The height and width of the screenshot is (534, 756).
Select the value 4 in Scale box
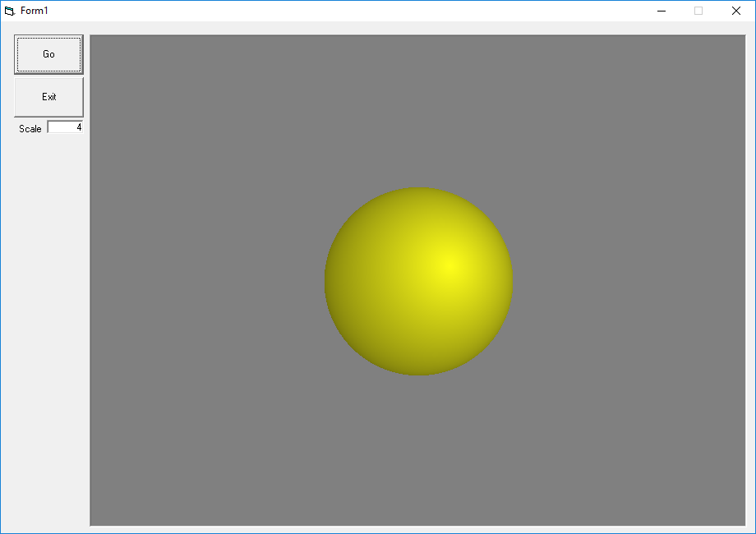pyautogui.click(x=77, y=127)
